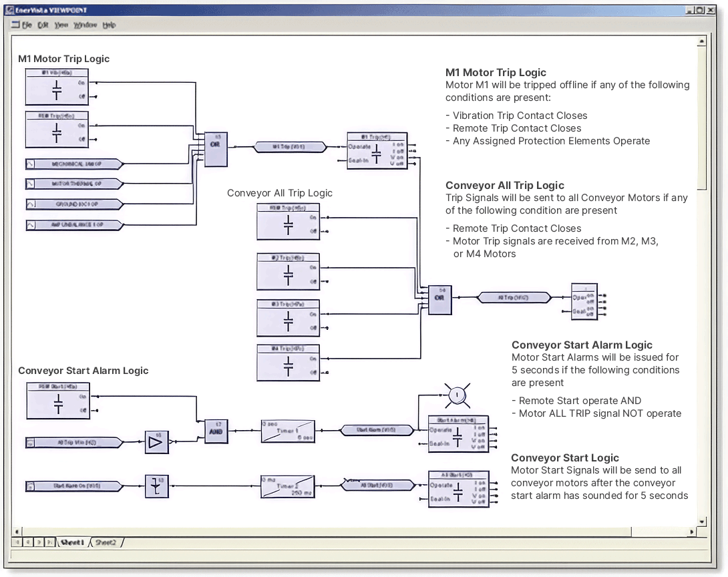The width and height of the screenshot is (728, 577).
Task: Open the Edit menu
Action: coord(43,25)
